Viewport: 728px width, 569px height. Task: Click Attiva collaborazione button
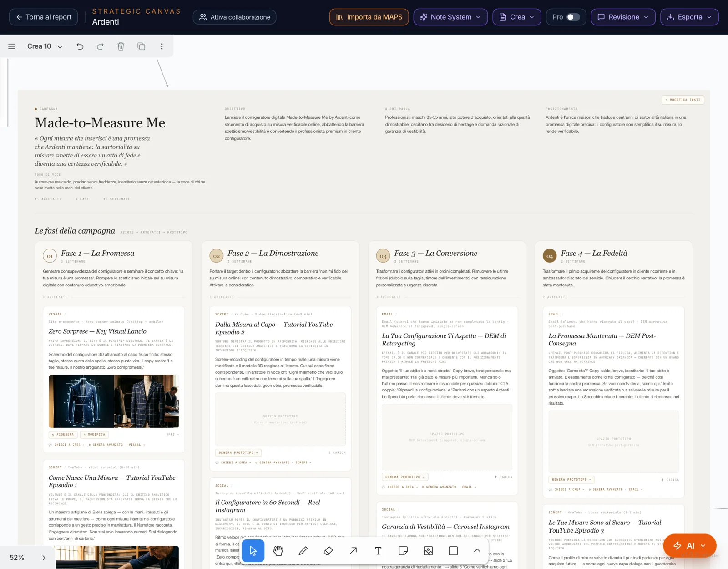coord(235,17)
